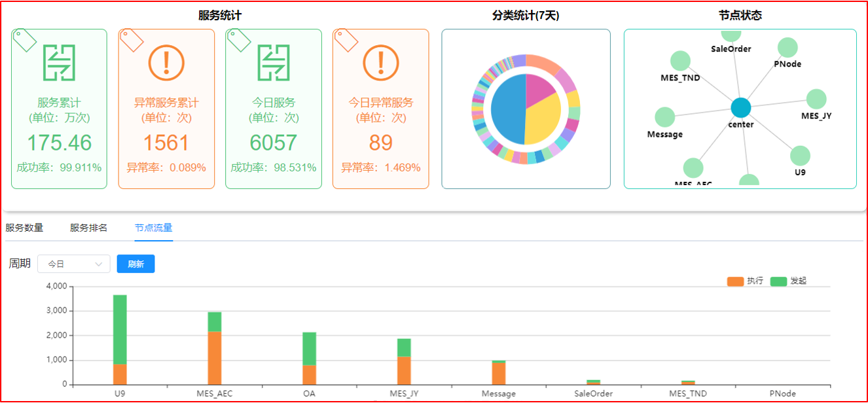Click the tag icon on the 今日异常服务 card

[347, 40]
